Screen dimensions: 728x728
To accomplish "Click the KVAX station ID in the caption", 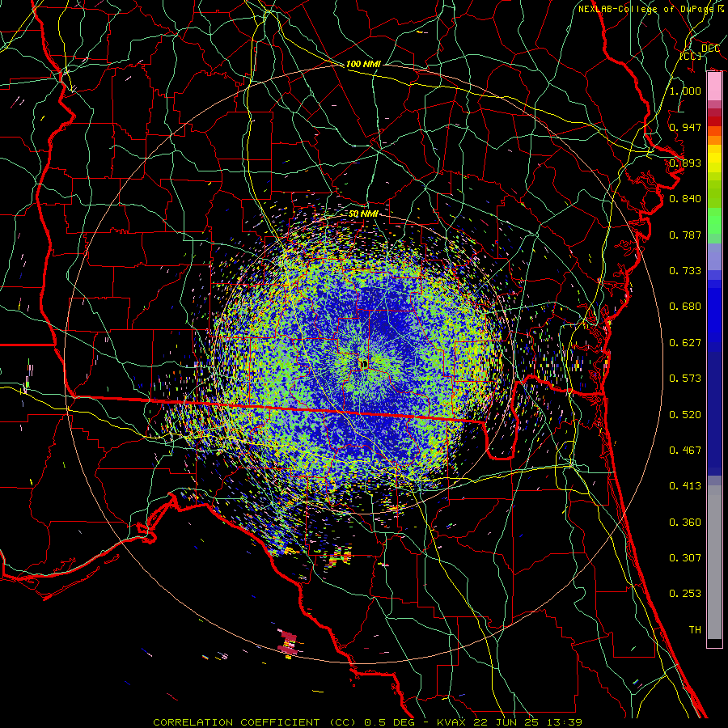I will coord(453,722).
